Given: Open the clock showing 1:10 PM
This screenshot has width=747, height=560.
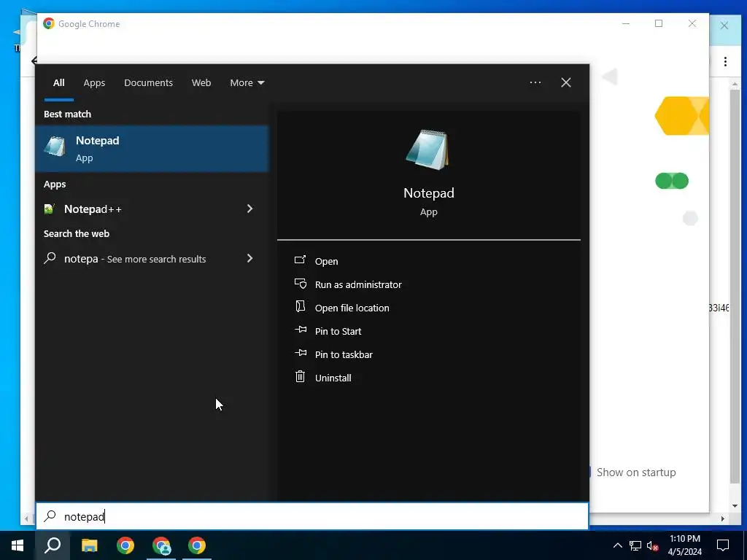Looking at the screenshot, I should (684, 545).
